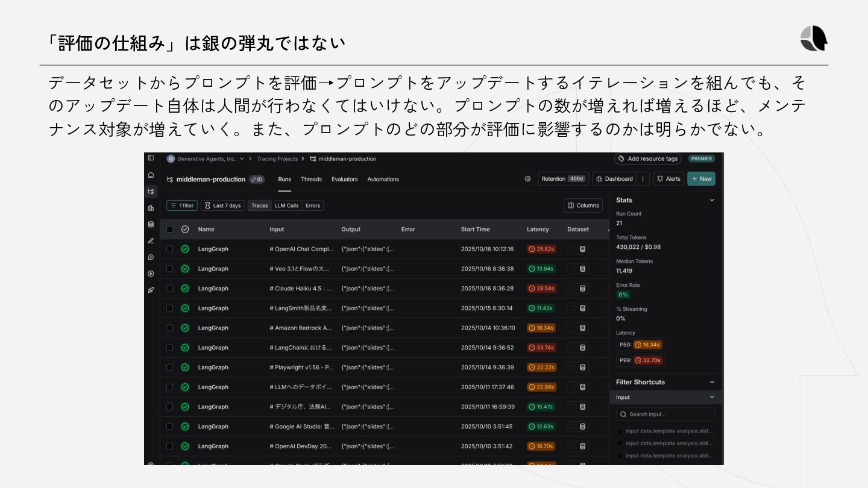The image size is (868, 488).
Task: Click the dataset icon in the 33.74s row
Action: pyautogui.click(x=583, y=348)
